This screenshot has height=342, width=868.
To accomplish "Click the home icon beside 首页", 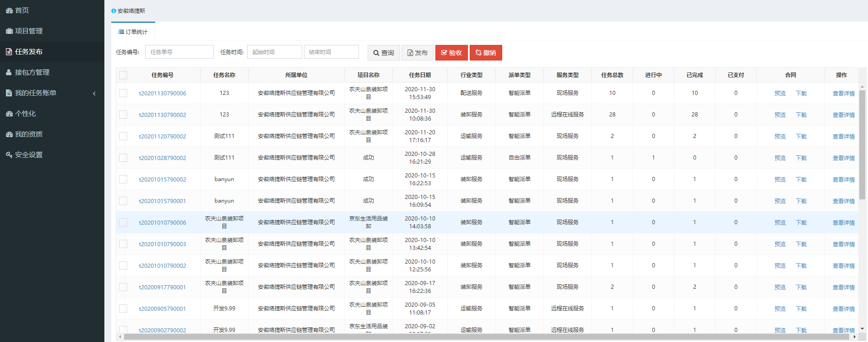I will (9, 11).
